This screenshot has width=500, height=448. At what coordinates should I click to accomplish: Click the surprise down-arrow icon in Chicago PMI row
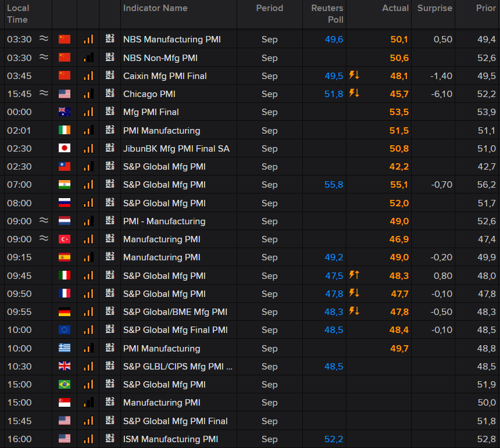[x=354, y=93]
